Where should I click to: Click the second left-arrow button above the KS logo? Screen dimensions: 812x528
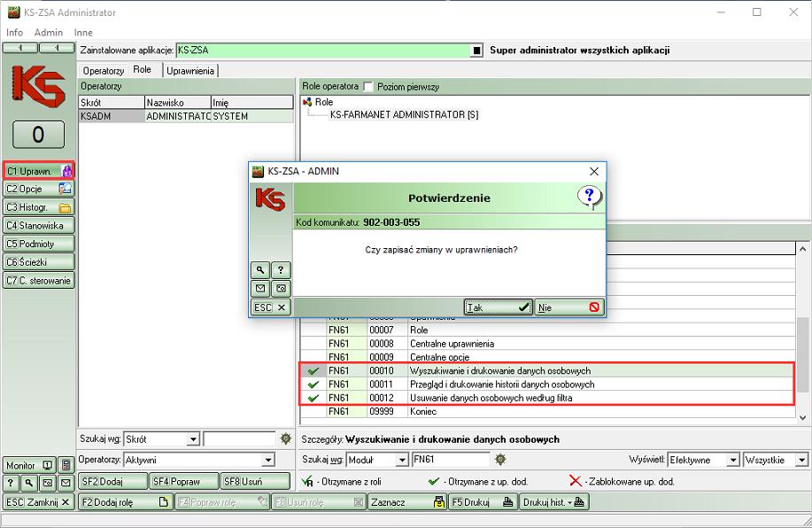(x=57, y=48)
